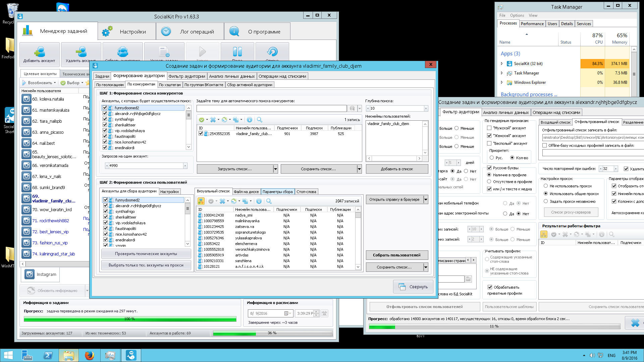Click refresh arrows icon in step 1 toolbar
The image size is (644, 362).
(224, 120)
